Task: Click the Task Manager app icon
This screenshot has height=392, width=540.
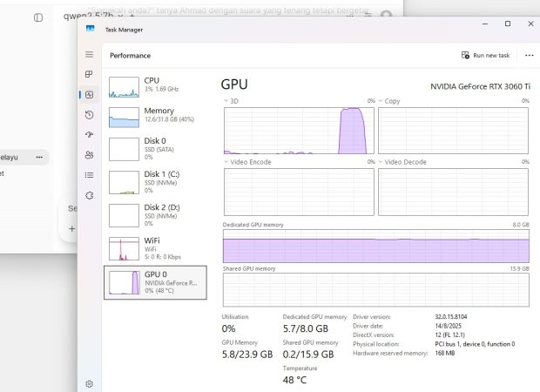Action: (x=91, y=29)
